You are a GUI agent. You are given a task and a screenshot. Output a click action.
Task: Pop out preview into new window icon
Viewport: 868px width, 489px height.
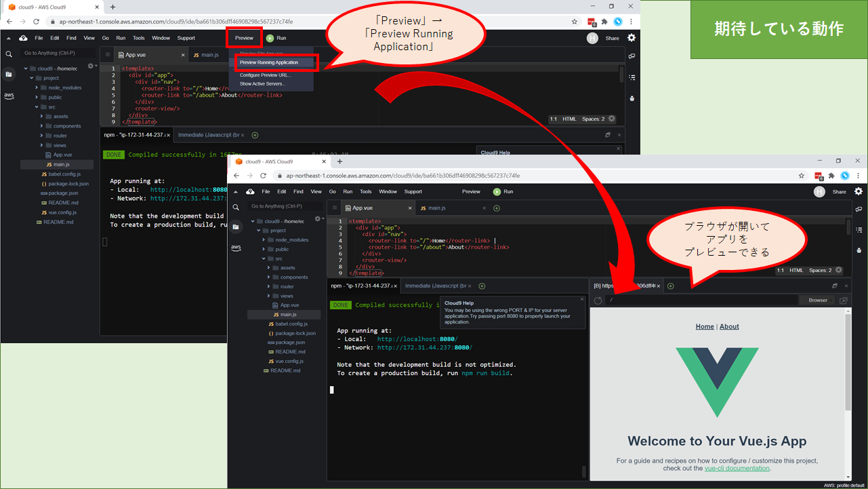[843, 300]
